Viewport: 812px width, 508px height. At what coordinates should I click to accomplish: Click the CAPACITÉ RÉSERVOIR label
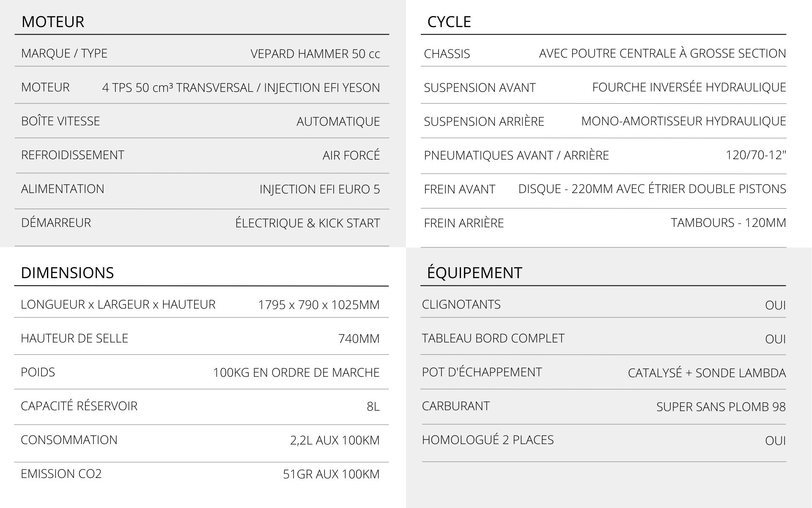[79, 406]
